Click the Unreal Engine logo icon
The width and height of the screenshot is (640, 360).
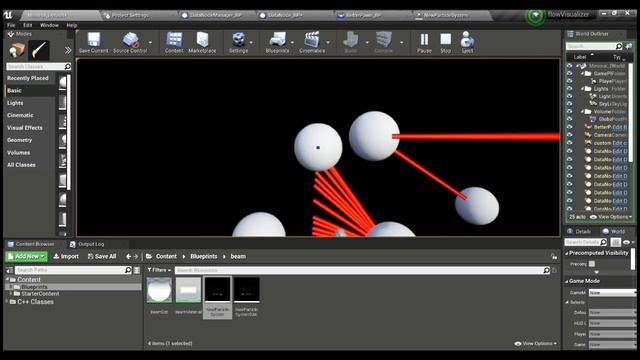8,15
